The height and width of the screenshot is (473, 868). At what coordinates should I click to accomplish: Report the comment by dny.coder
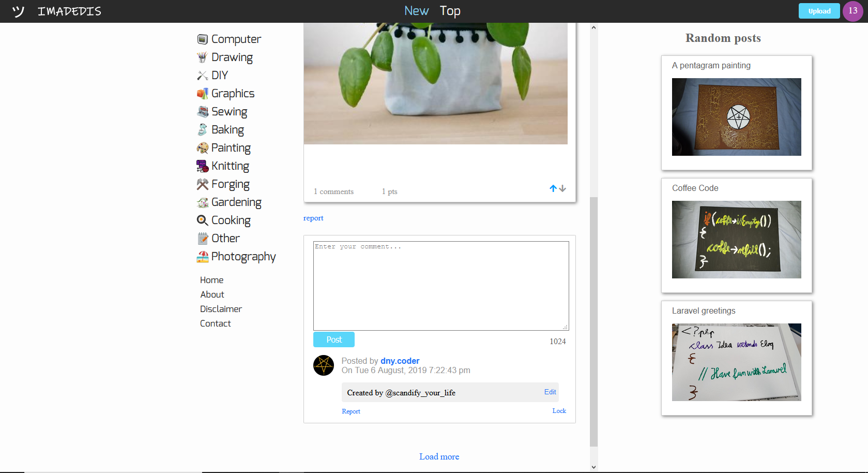(351, 411)
